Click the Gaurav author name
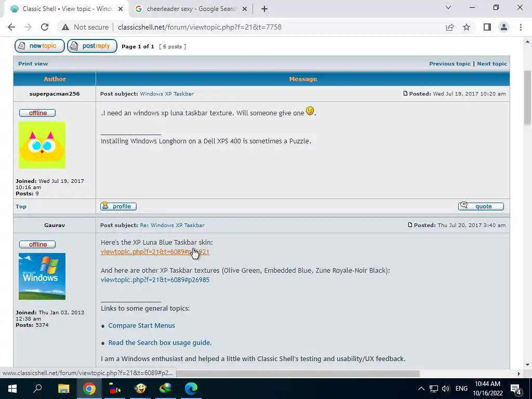Image resolution: width=532 pixels, height=399 pixels. pos(54,225)
